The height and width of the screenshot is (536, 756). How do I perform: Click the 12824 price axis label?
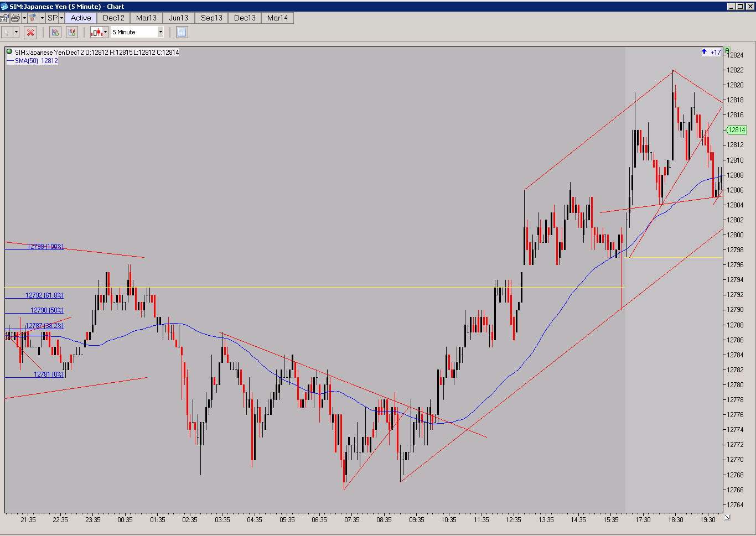pyautogui.click(x=736, y=55)
